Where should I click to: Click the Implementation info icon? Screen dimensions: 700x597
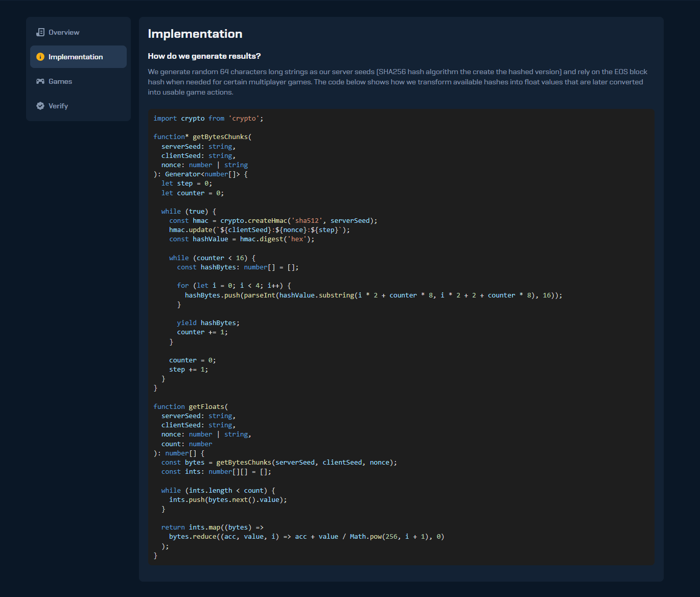click(x=40, y=57)
